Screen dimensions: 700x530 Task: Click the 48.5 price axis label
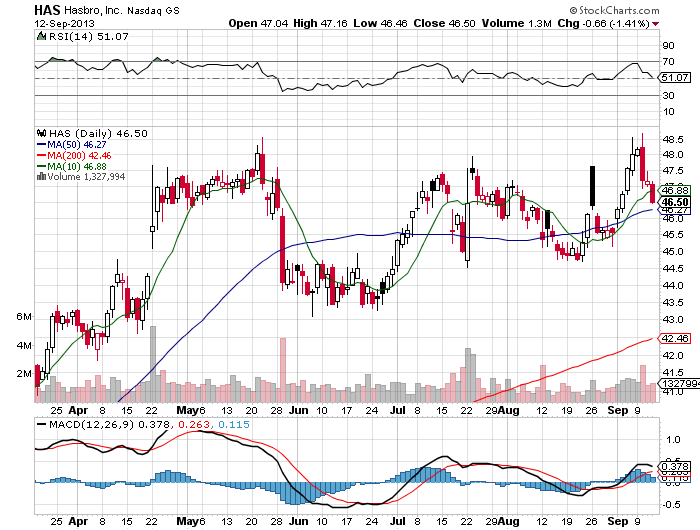(x=673, y=140)
